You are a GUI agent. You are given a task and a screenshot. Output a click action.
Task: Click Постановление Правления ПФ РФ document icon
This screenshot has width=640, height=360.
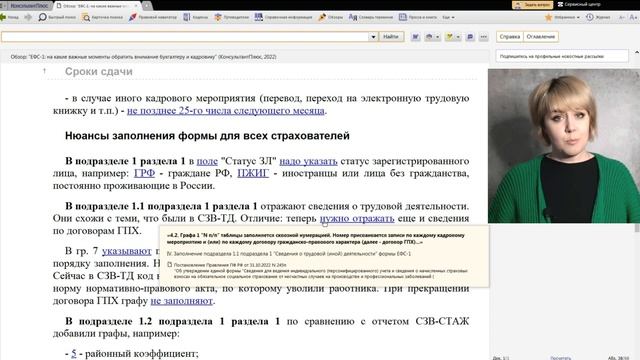pyautogui.click(x=169, y=265)
